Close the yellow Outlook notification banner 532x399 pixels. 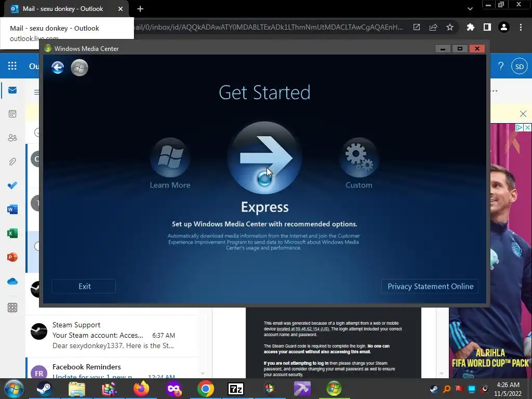click(x=523, y=114)
